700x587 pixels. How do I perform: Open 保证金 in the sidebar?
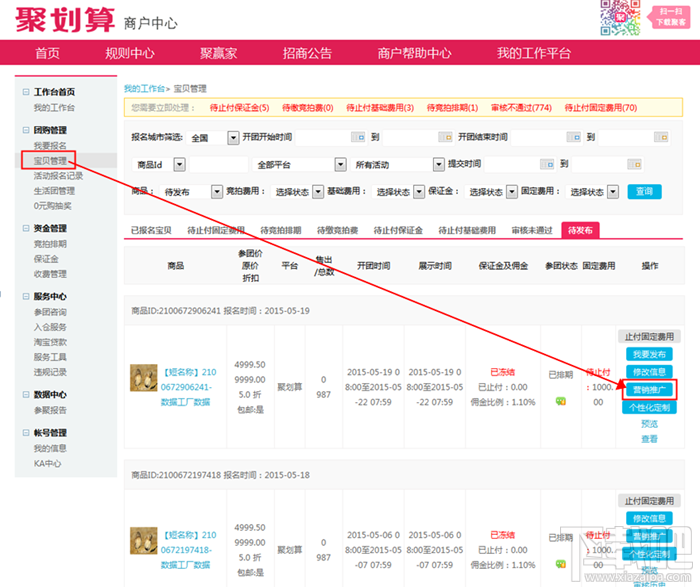tap(46, 259)
